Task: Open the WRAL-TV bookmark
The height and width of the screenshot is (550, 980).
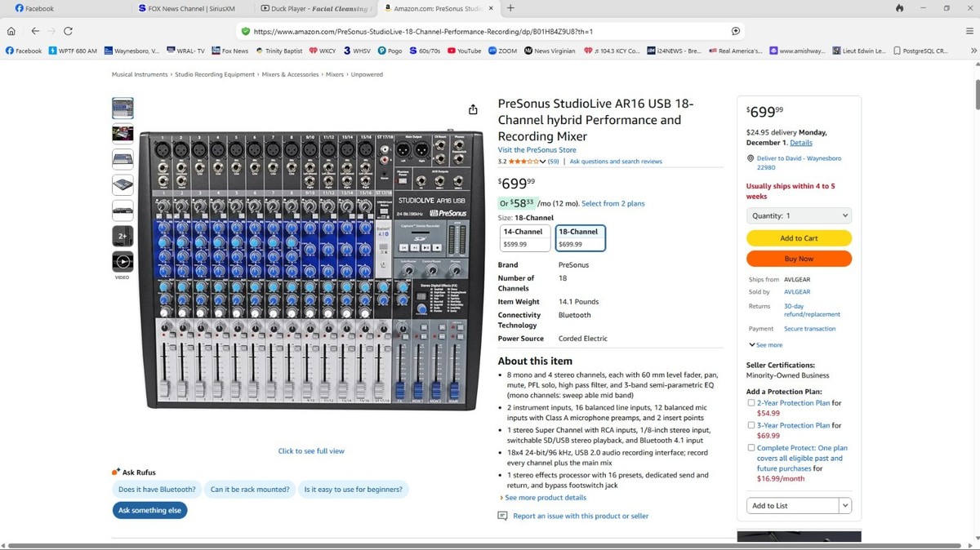Action: click(185, 51)
